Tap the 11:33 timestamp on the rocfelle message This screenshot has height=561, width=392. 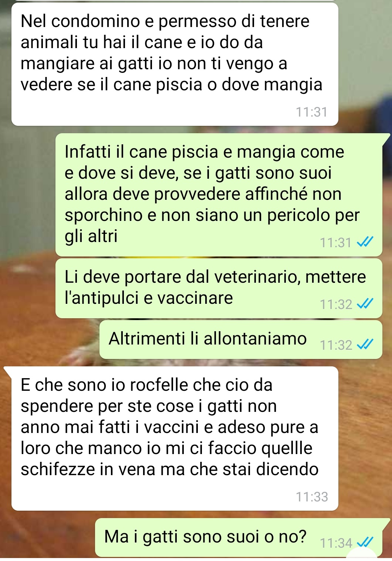312,497
